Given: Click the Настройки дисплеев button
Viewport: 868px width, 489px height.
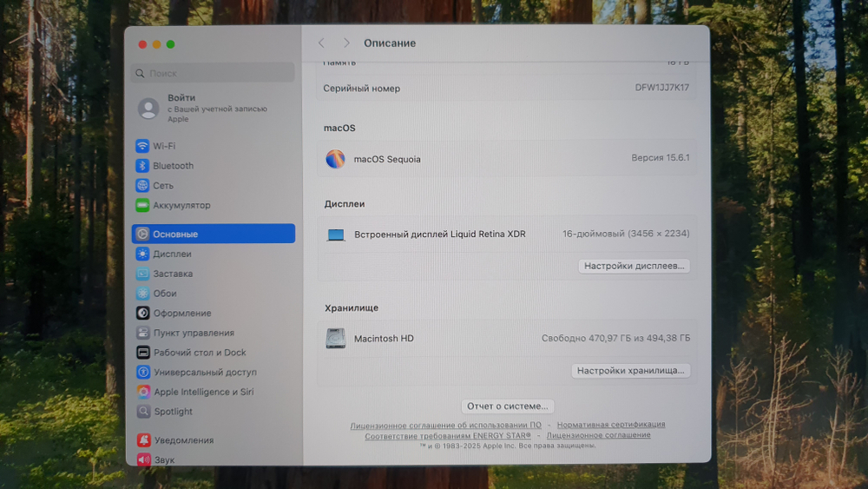Looking at the screenshot, I should (634, 266).
